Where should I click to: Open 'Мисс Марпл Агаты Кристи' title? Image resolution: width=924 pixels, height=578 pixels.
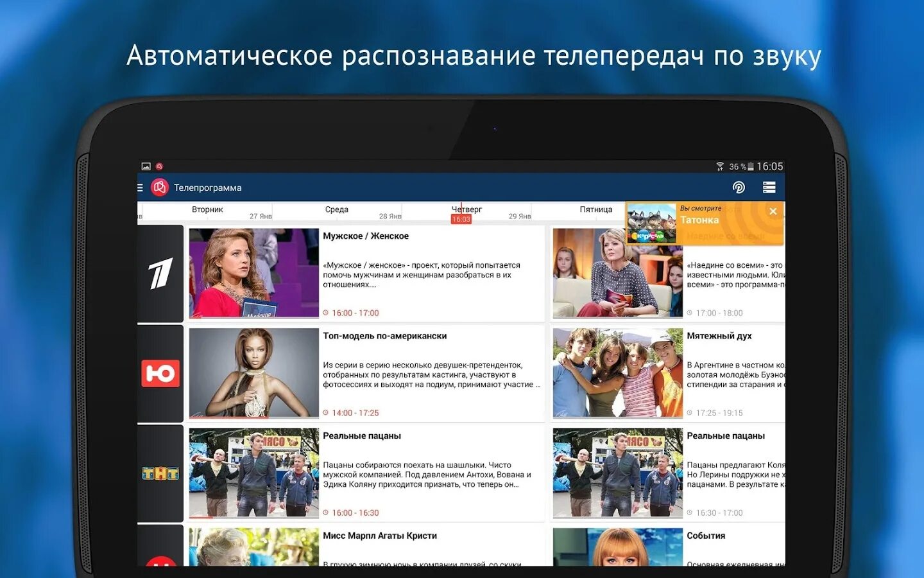coord(380,536)
